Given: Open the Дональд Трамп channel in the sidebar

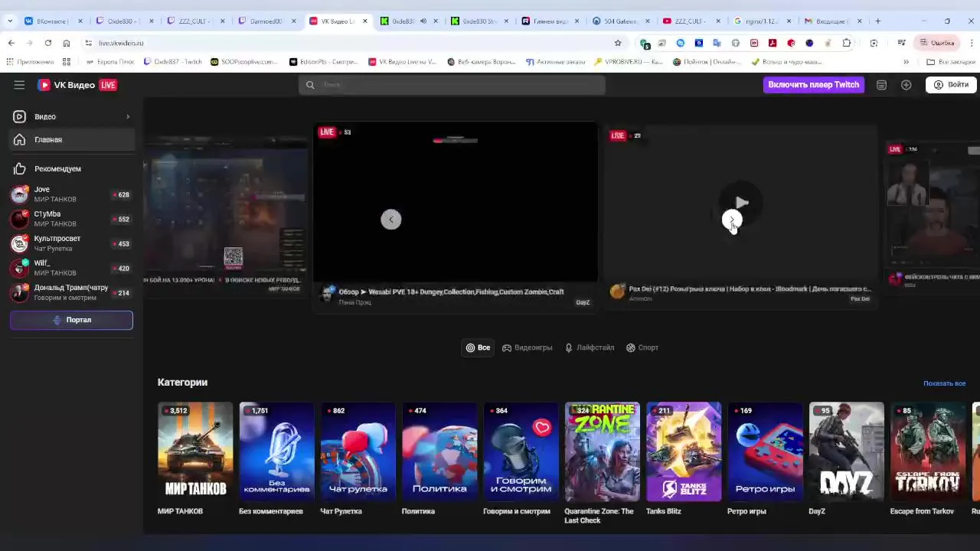Looking at the screenshot, I should tap(71, 292).
